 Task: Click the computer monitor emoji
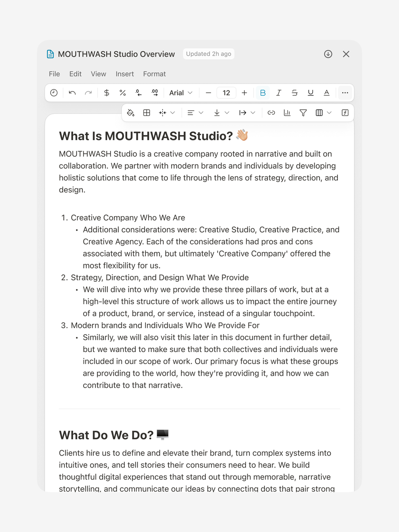(163, 435)
